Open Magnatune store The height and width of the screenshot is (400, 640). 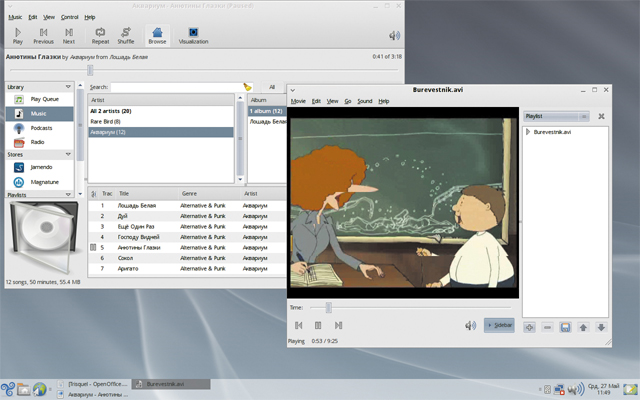coord(40,182)
